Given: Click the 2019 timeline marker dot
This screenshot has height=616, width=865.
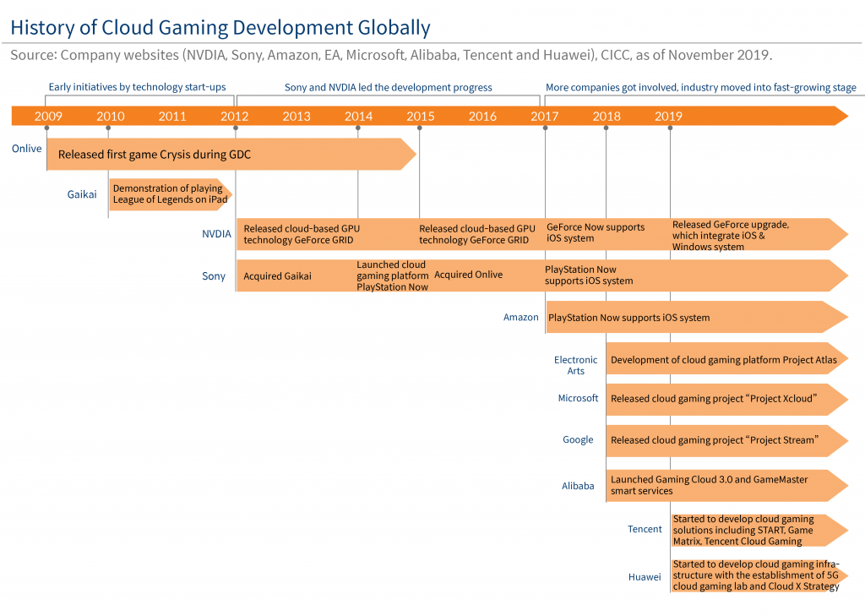Looking at the screenshot, I should tap(670, 128).
